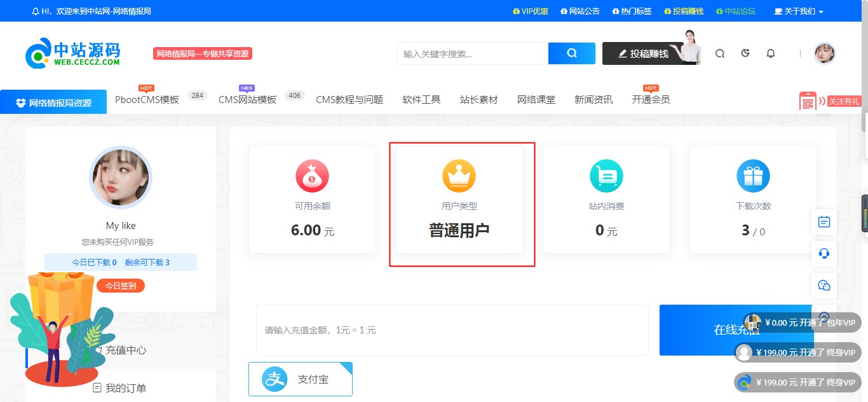Click the user type crown icon
Image resolution: width=868 pixels, height=402 pixels.
tap(459, 176)
